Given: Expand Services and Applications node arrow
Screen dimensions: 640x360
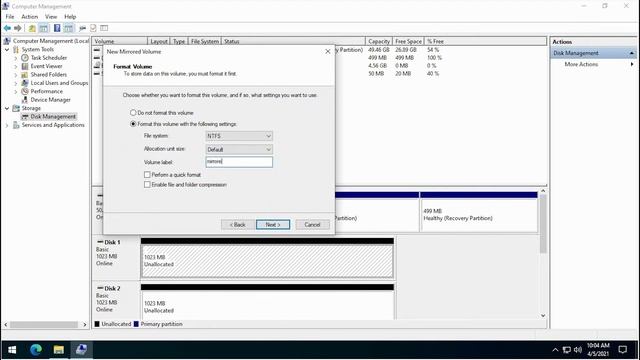Looking at the screenshot, I should point(7,125).
